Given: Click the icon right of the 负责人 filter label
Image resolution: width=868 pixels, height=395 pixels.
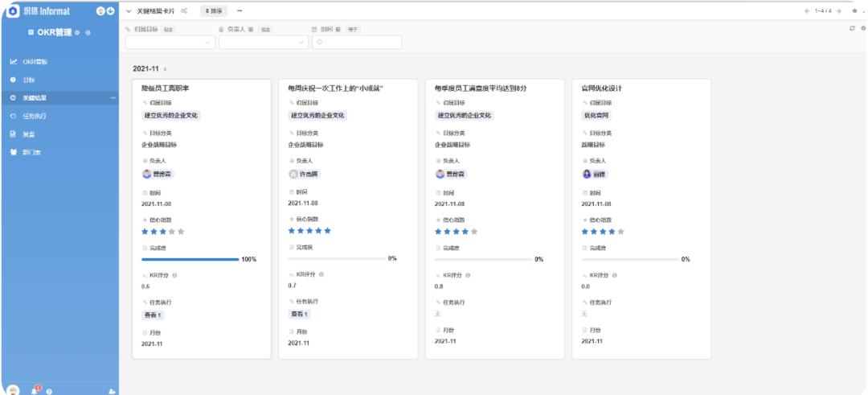Looking at the screenshot, I should 252,29.
